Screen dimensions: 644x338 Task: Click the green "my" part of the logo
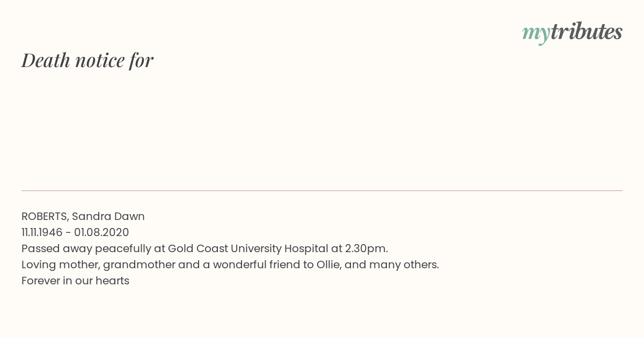point(536,33)
